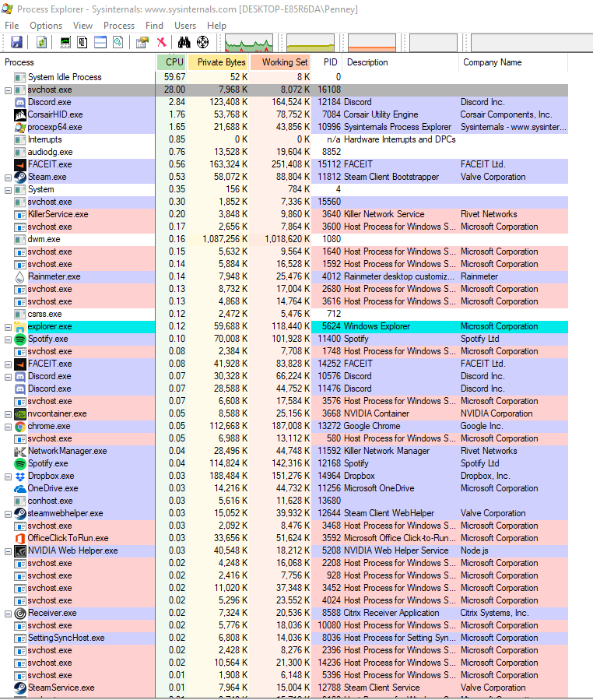Select the KillerService.exe process name
Image resolution: width=593 pixels, height=700 pixels.
[x=58, y=214]
